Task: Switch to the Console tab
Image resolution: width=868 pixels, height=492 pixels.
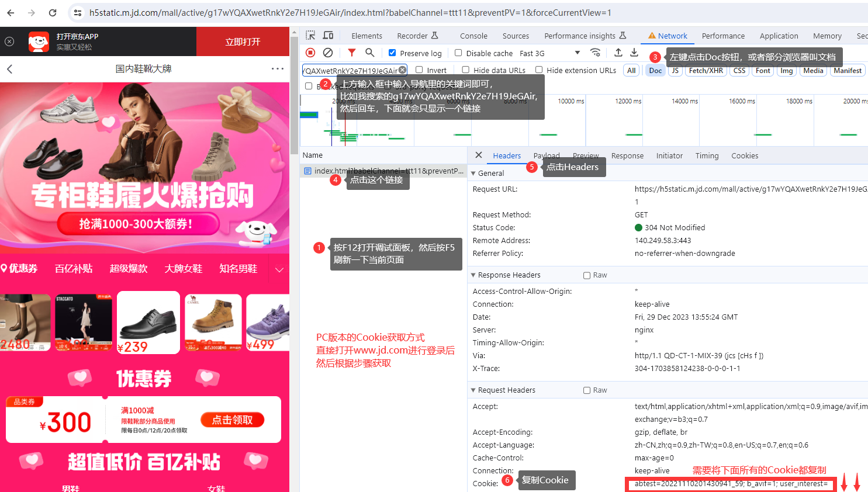Action: point(473,36)
